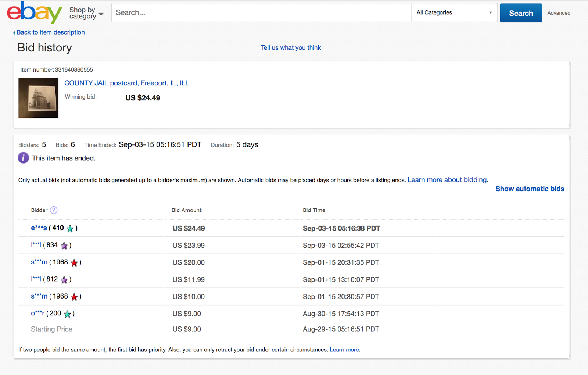This screenshot has height=375, width=588.
Task: Click the eBay logo
Action: [x=35, y=12]
